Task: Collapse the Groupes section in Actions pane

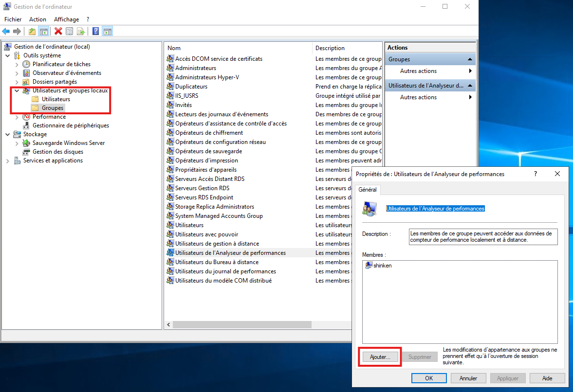Action: click(470, 59)
